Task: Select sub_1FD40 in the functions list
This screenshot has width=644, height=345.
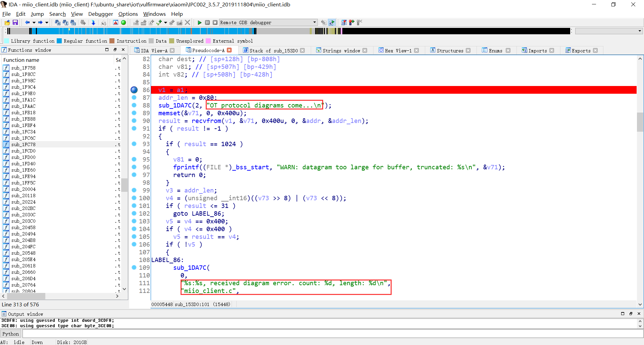Action: point(23,164)
